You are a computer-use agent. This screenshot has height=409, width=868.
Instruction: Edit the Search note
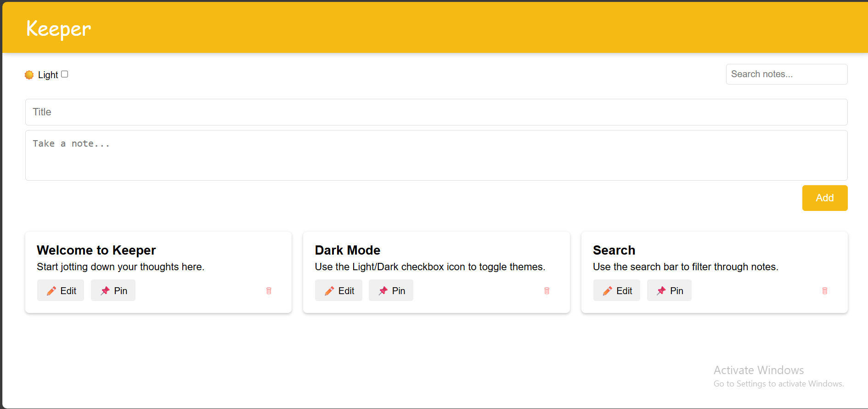[x=617, y=290]
